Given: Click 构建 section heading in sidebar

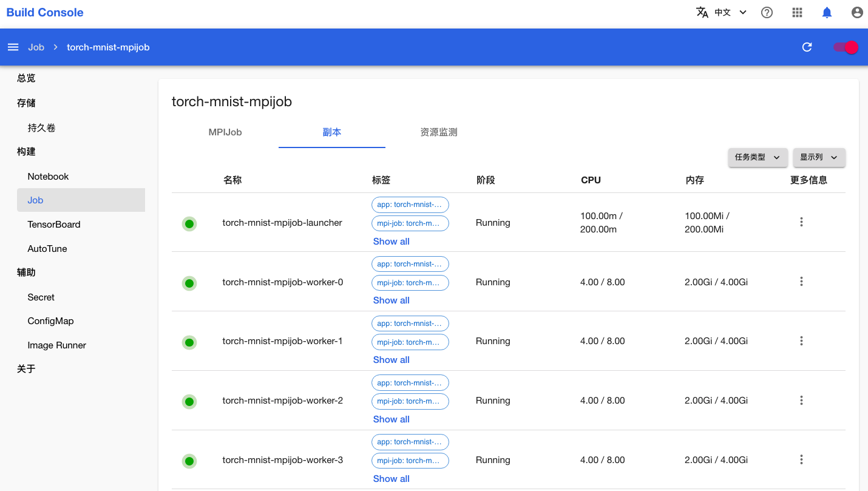Looking at the screenshot, I should click(x=26, y=152).
